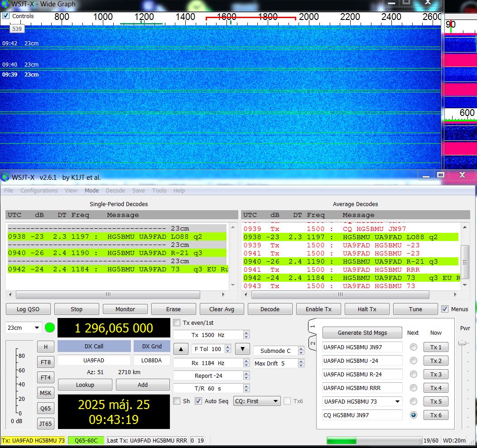Switch to FT4 mode
The width and height of the screenshot is (477, 448).
(x=46, y=377)
